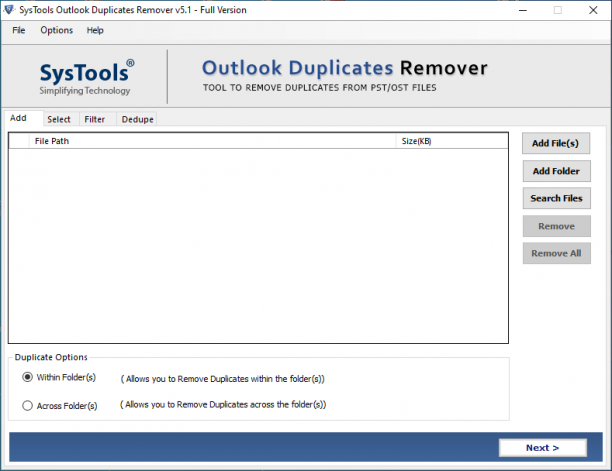The width and height of the screenshot is (612, 471).
Task: Open the Help menu
Action: [x=95, y=30]
